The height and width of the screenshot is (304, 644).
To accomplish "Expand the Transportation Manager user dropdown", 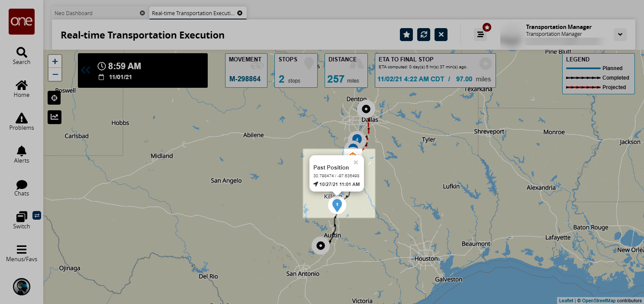I will point(620,34).
